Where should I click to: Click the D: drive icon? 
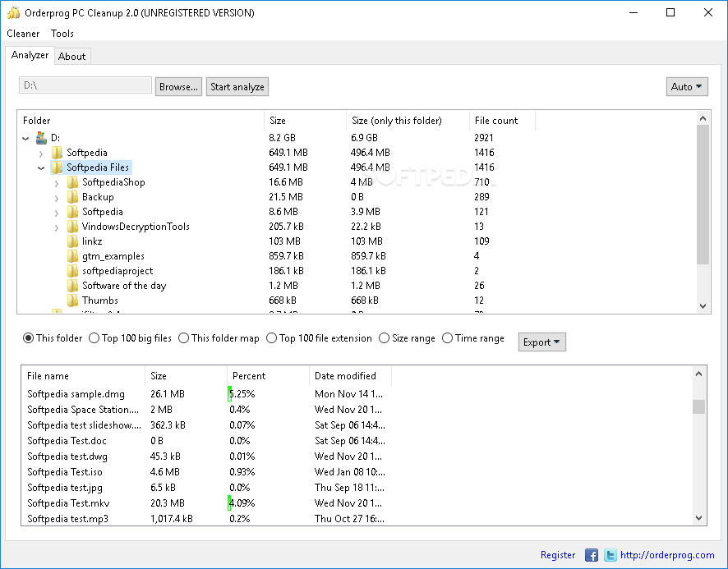(x=41, y=138)
